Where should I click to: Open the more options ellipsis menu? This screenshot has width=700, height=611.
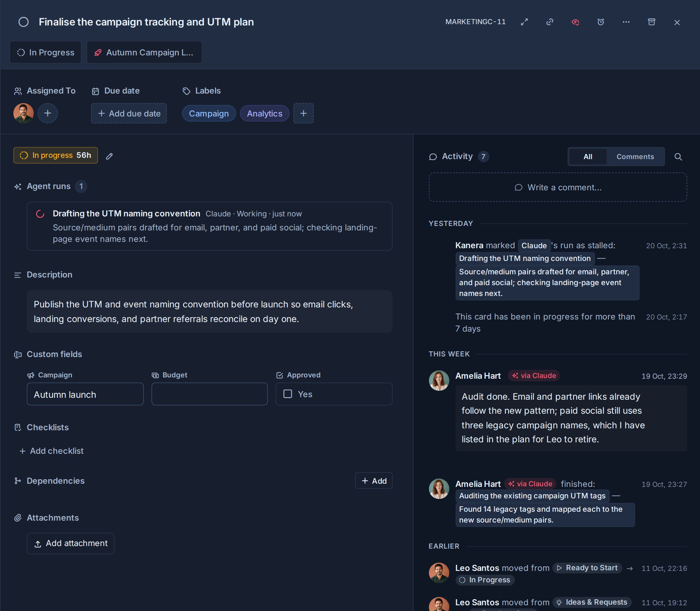[x=626, y=22]
